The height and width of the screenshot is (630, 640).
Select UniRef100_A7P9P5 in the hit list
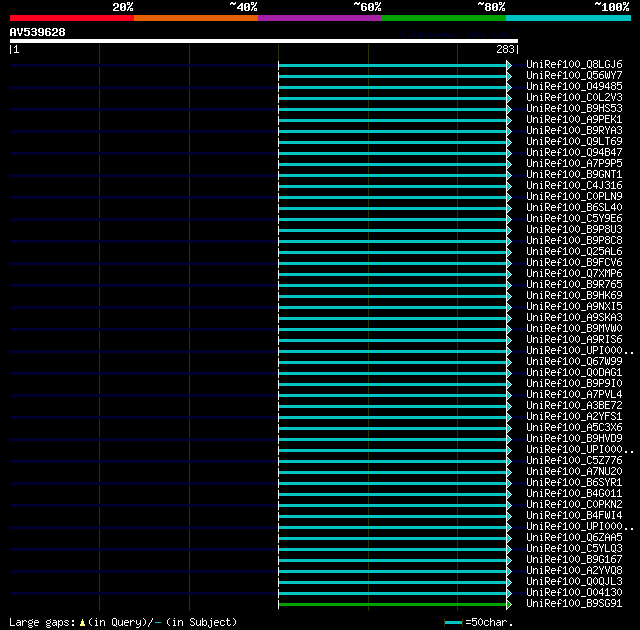(574, 164)
